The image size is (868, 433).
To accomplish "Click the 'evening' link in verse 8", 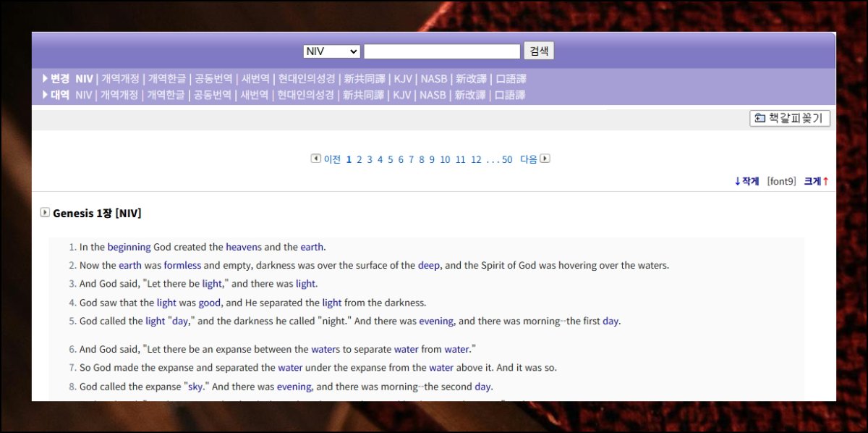I will [294, 387].
